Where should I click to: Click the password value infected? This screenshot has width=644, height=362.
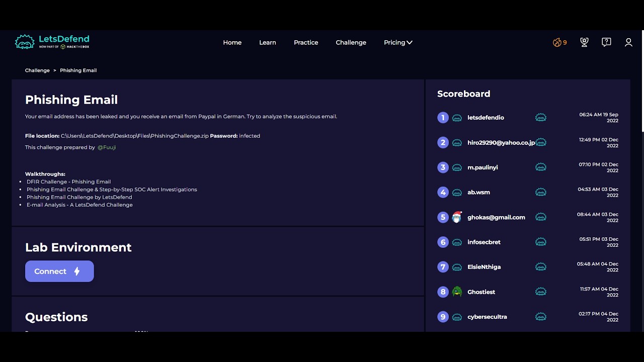pos(250,136)
